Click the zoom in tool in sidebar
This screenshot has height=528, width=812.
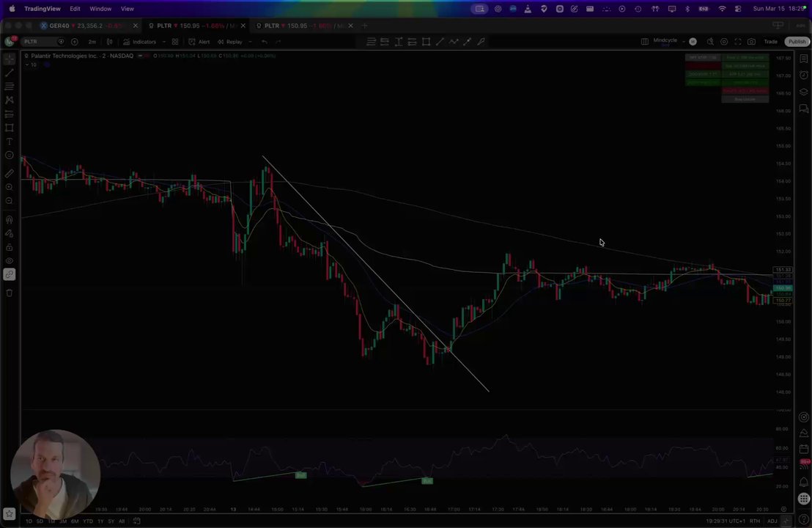[x=10, y=187]
